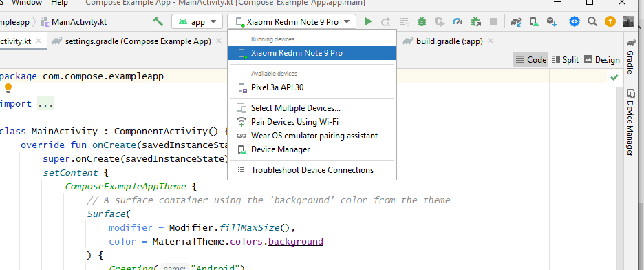Start debugging with the green bug icon
Viewport: 644px width, 270px height.
click(x=422, y=22)
